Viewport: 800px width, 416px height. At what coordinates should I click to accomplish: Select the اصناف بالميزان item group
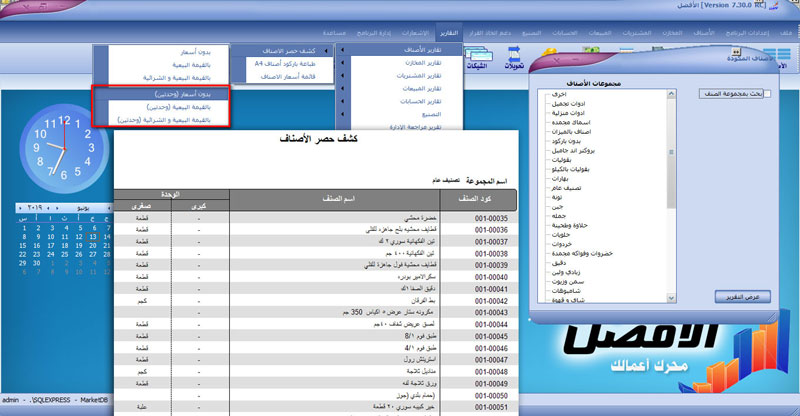tap(571, 132)
